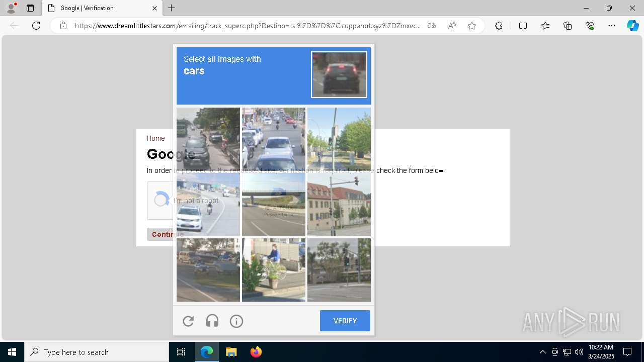Open Task View on taskbar
This screenshot has height=362, width=644.
click(x=181, y=352)
